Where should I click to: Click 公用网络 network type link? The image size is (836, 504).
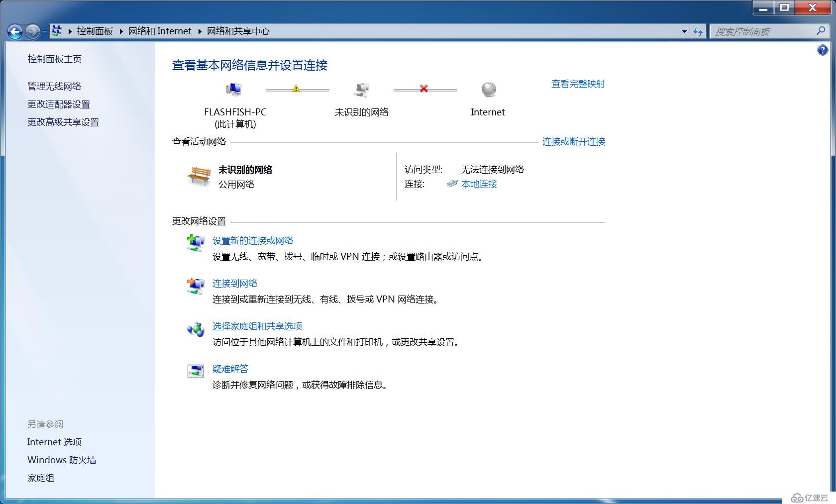pos(236,184)
